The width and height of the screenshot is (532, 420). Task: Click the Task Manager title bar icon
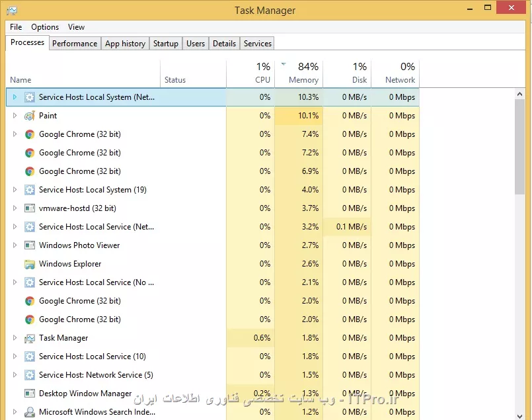click(12, 11)
